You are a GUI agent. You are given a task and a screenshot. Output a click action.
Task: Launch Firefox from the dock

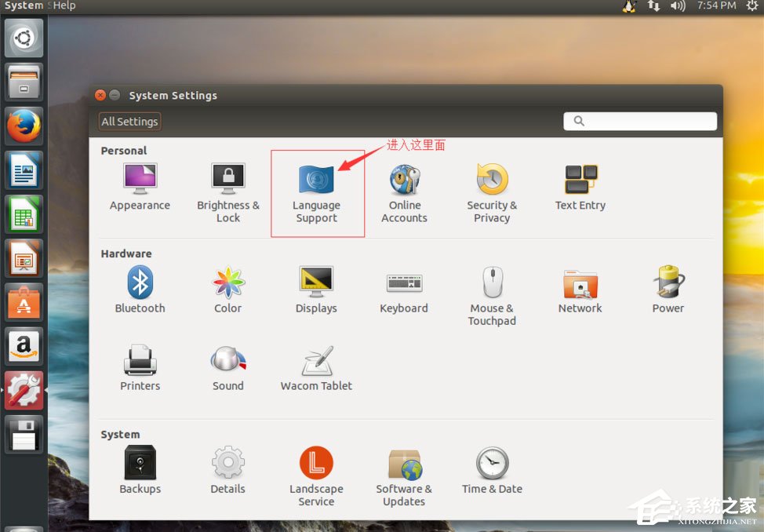23,126
